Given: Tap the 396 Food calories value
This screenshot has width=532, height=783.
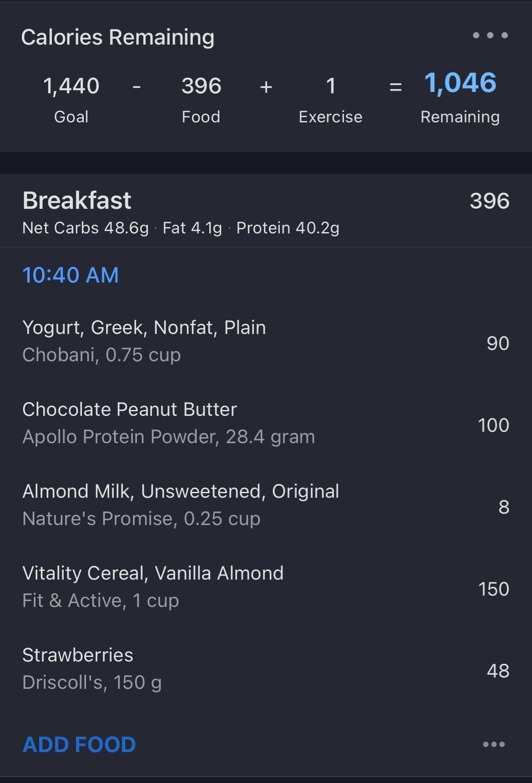Looking at the screenshot, I should coord(201,86).
